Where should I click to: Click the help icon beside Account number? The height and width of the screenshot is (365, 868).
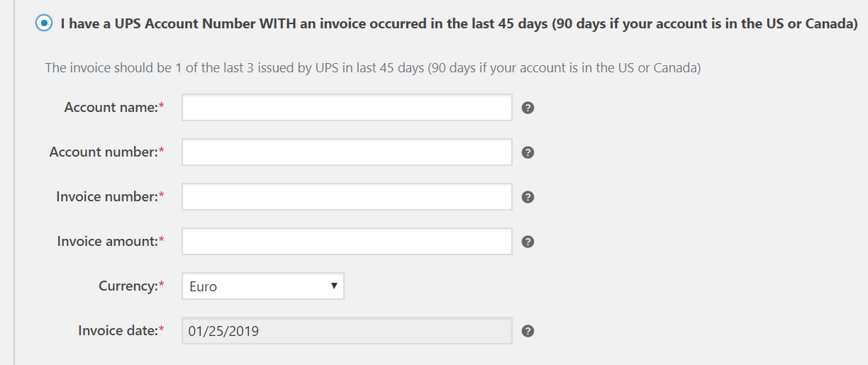tap(528, 152)
